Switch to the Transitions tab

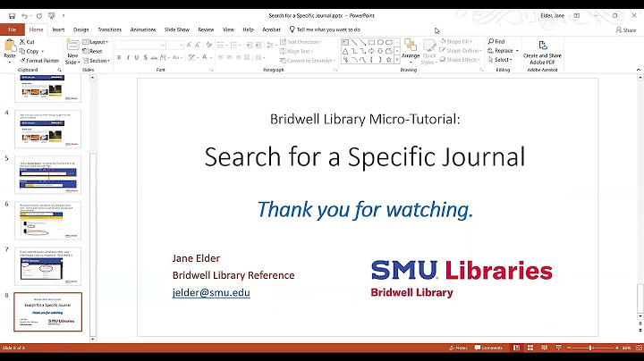(110, 29)
